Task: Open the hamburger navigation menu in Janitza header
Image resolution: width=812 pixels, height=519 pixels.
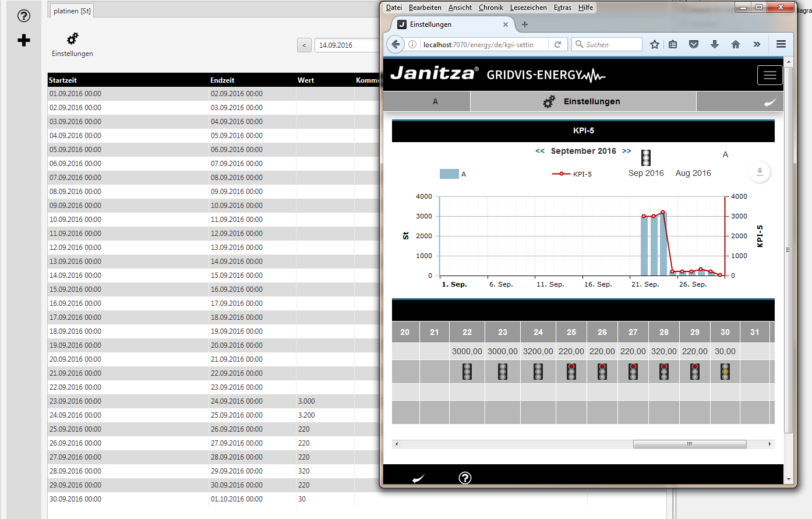Action: point(769,75)
